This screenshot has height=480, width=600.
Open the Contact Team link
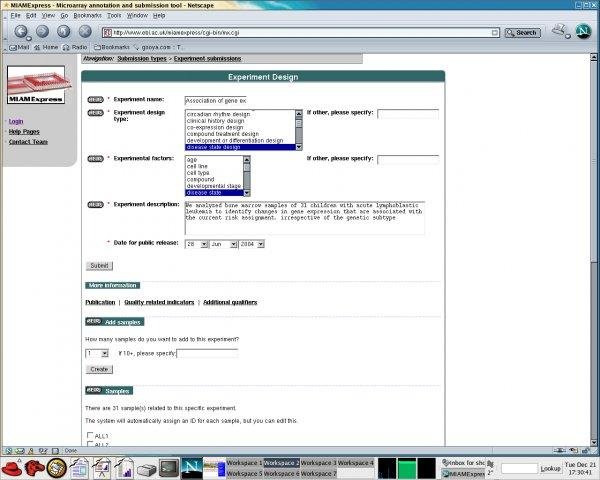click(28, 142)
